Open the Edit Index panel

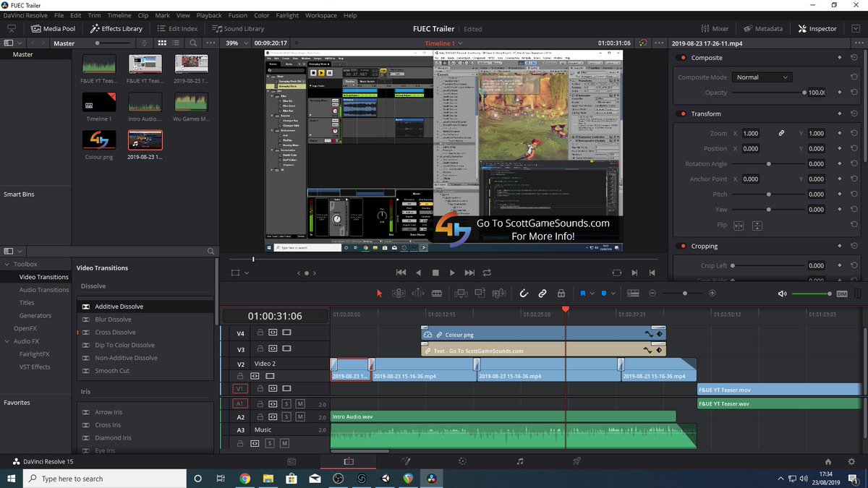[176, 28]
